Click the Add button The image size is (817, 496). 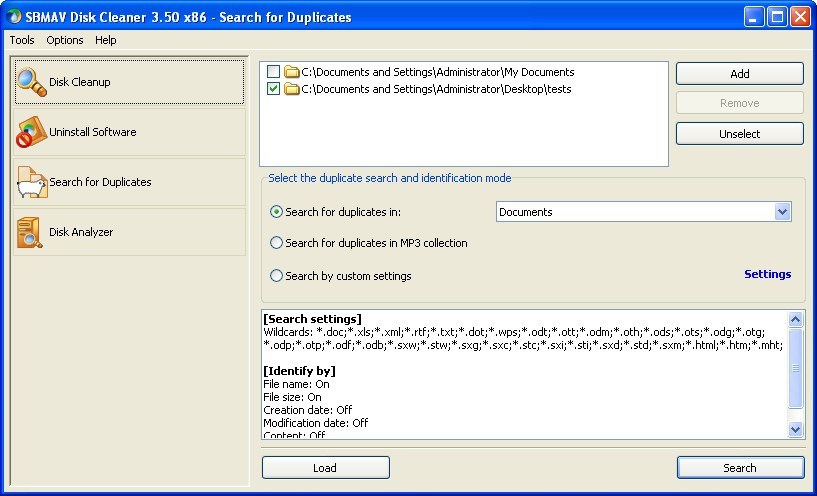[x=739, y=74]
